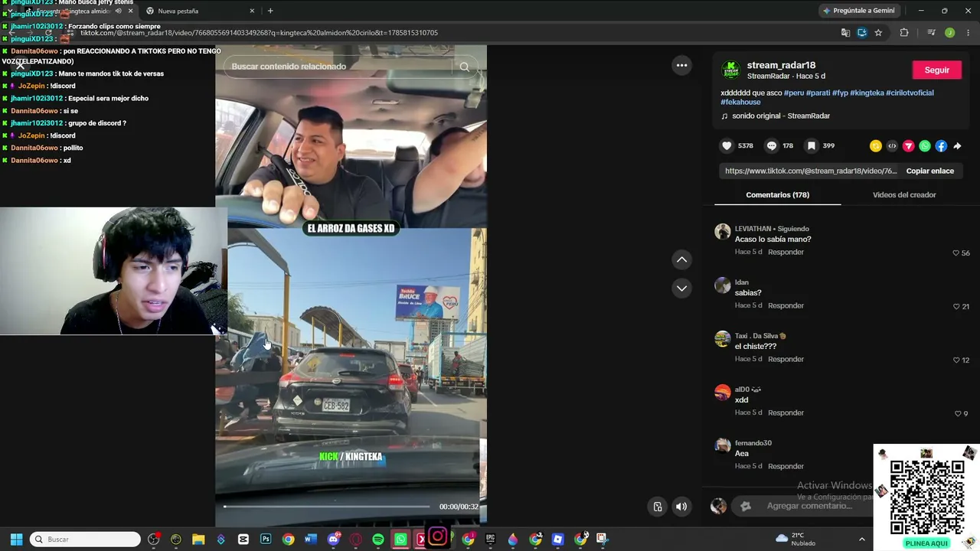Click the Pregúntale a Gemini button
980x551 pixels.
858,11
